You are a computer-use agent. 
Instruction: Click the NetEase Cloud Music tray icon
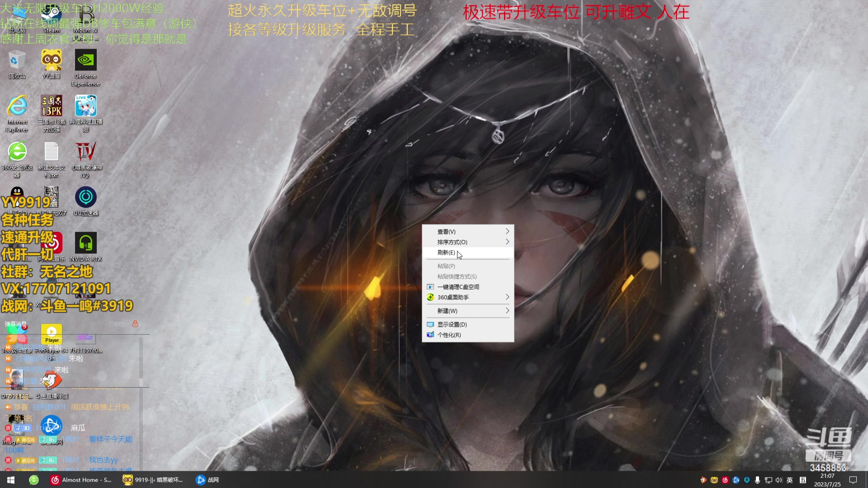[725, 480]
